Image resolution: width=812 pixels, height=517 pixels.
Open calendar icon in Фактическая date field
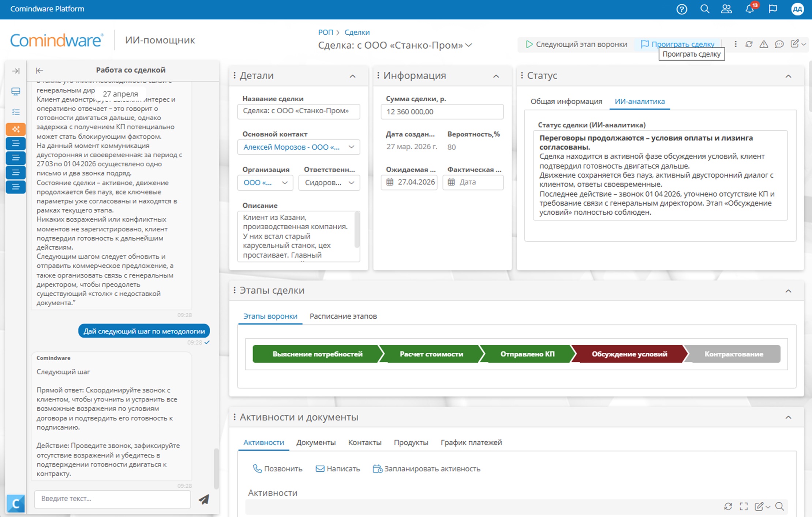[451, 182]
